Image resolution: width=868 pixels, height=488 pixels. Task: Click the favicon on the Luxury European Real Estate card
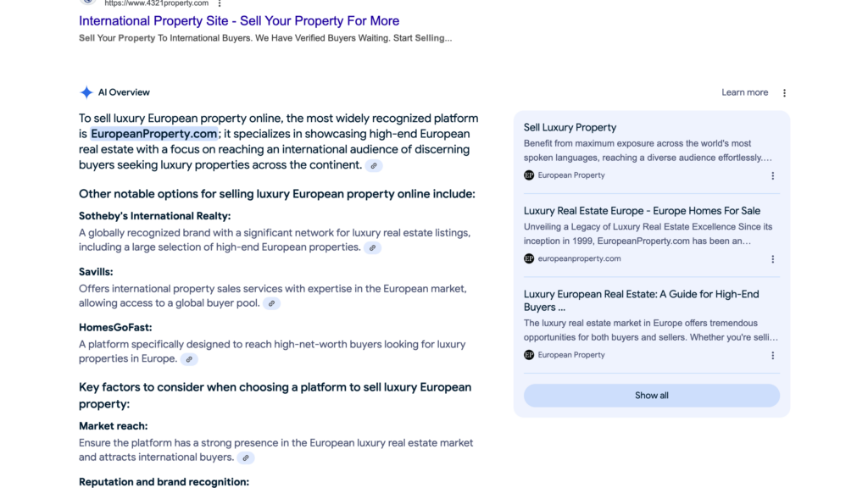coord(528,355)
